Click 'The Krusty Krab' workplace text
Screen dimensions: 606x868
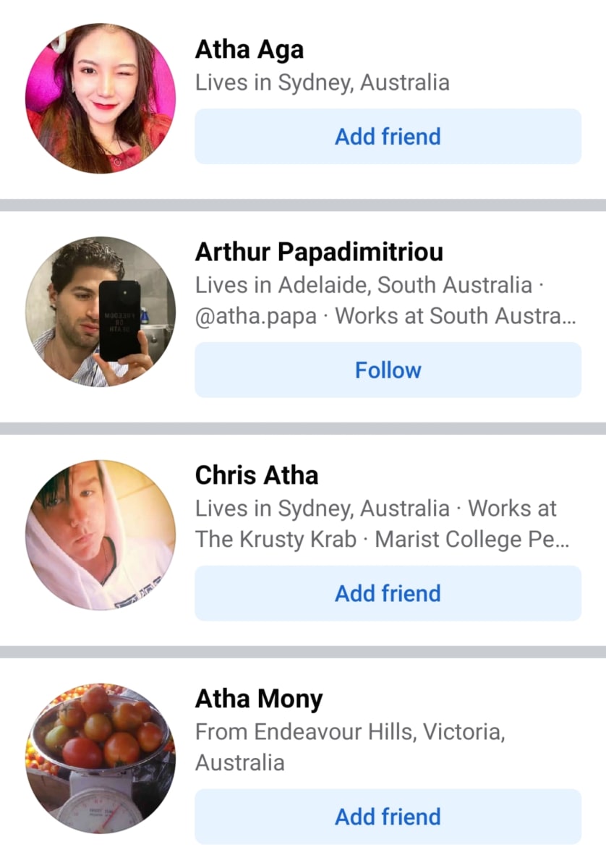coord(276,540)
